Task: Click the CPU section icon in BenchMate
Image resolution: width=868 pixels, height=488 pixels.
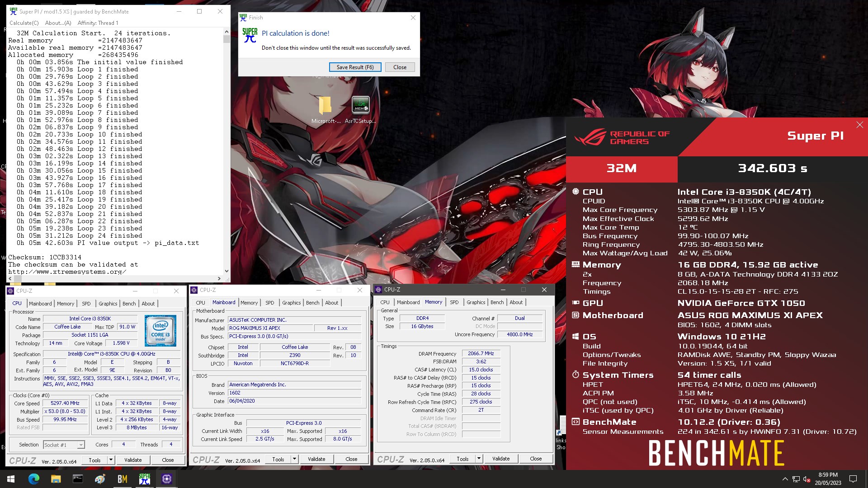Action: coord(576,192)
